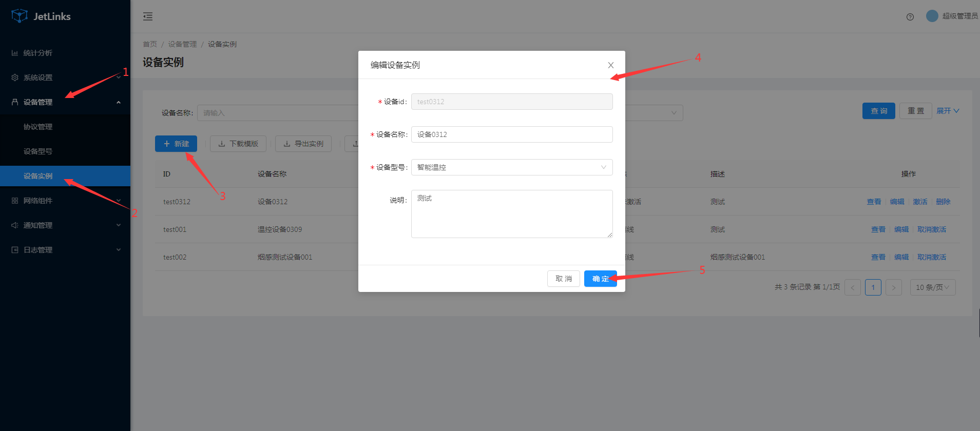Click the JetLinks logo icon

20,16
